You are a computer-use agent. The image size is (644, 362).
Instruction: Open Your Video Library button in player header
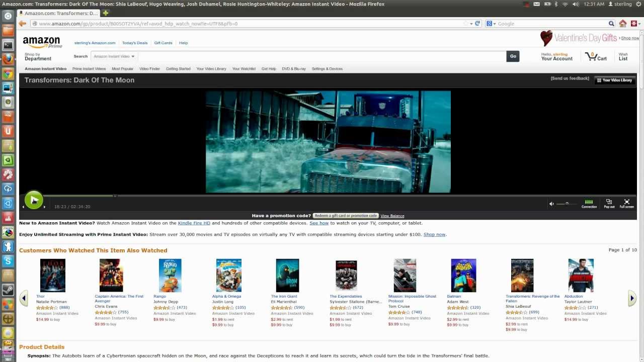pyautogui.click(x=614, y=80)
